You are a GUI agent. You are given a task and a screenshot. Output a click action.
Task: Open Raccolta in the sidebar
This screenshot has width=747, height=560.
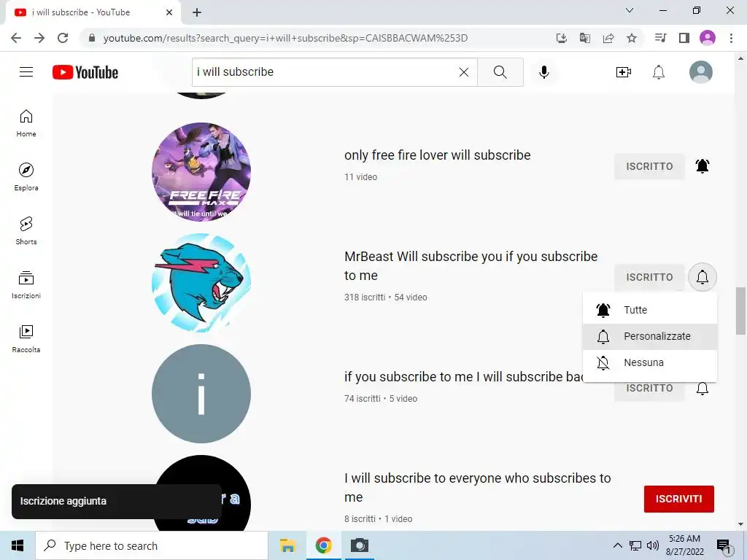26,338
